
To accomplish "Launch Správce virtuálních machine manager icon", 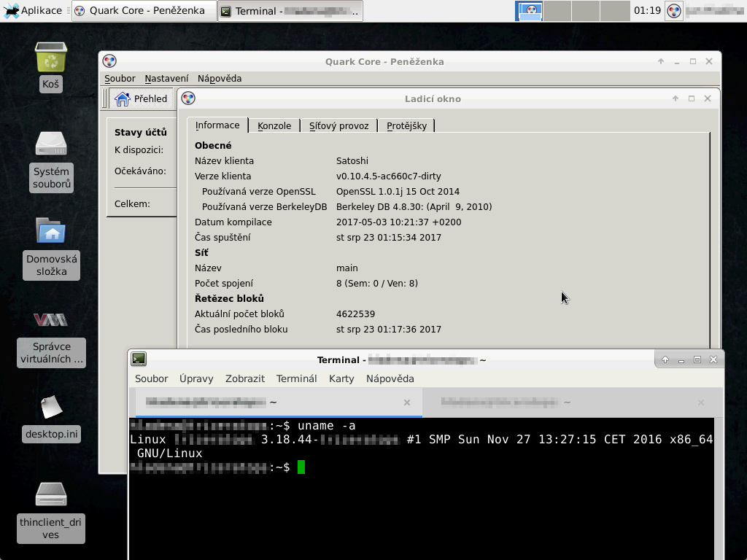I will point(51,319).
